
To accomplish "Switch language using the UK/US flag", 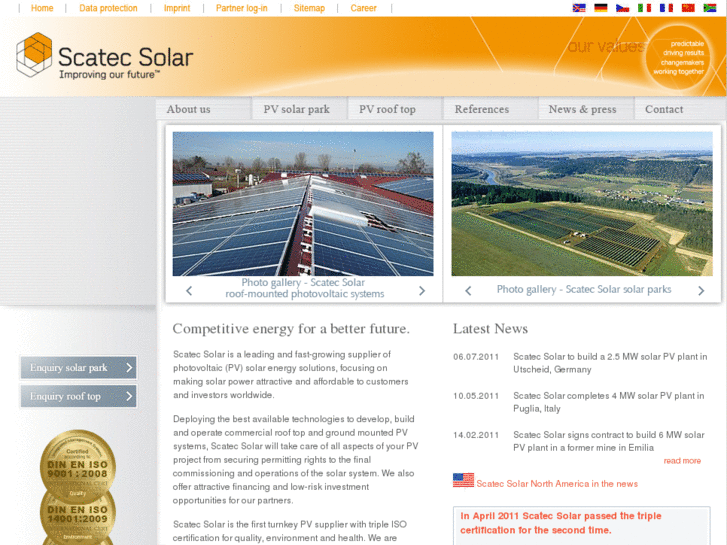I will pos(579,8).
